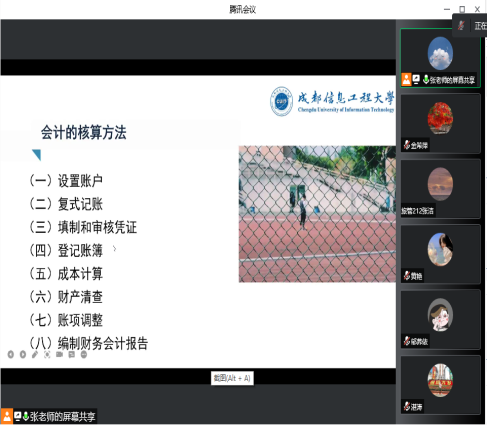
Task: Click the orange host icon at bottom left
Action: click(x=7, y=416)
